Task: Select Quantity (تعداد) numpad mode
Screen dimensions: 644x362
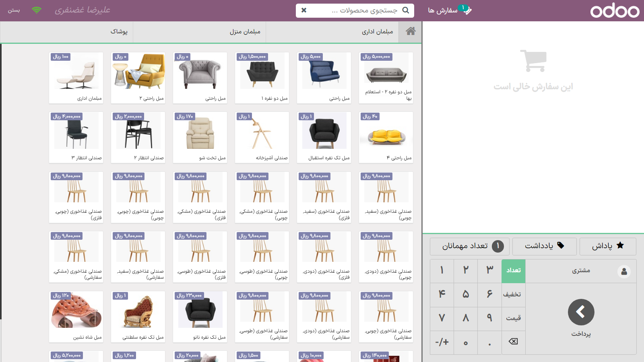Action: pyautogui.click(x=514, y=271)
